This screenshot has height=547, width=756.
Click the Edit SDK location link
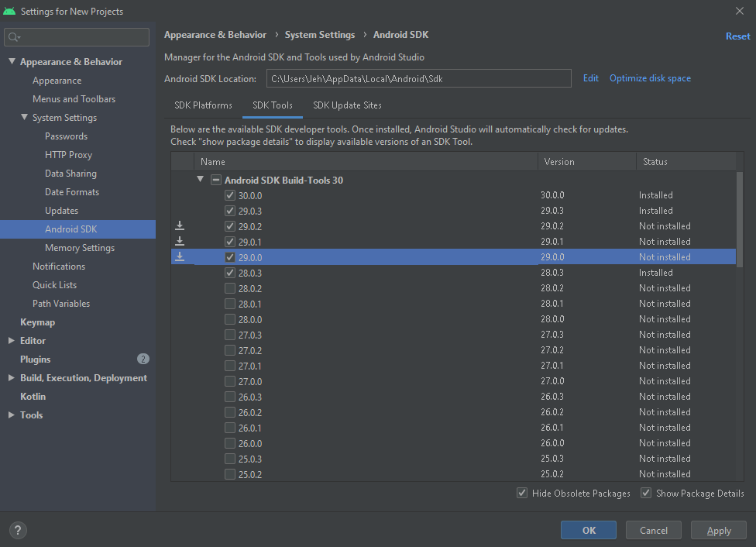590,78
